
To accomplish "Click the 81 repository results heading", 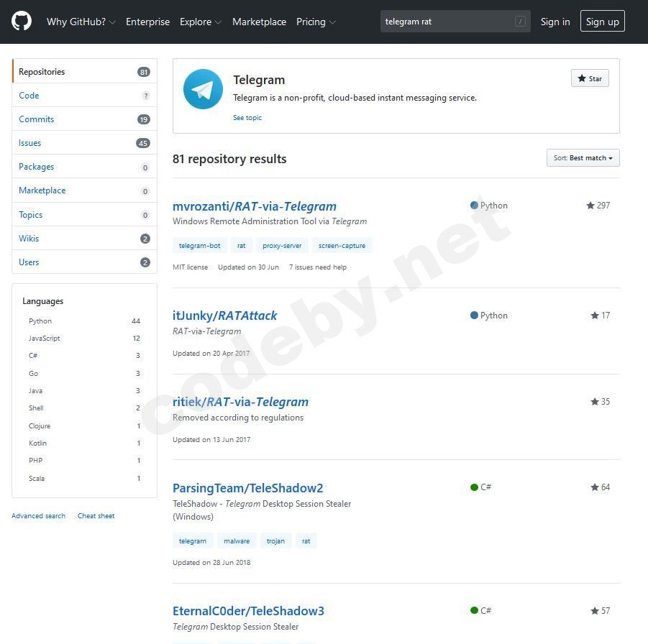I will click(x=229, y=159).
